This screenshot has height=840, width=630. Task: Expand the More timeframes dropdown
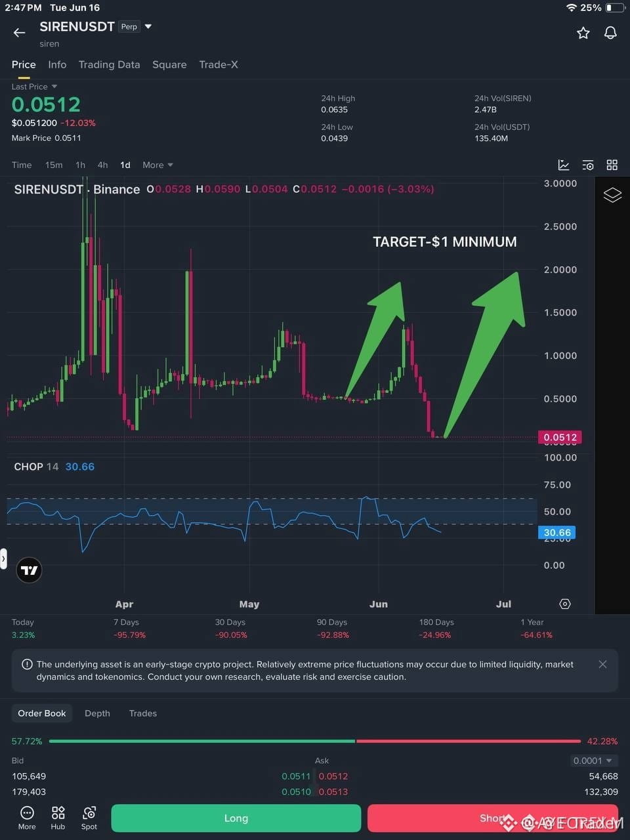(157, 165)
